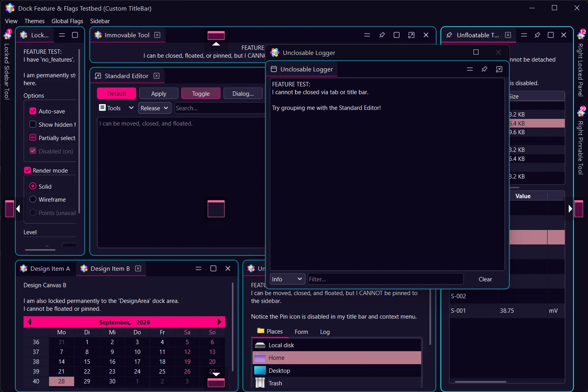Screen dimensions: 588x392
Task: Toggle the Auto-save checkbox
Action: 33,111
